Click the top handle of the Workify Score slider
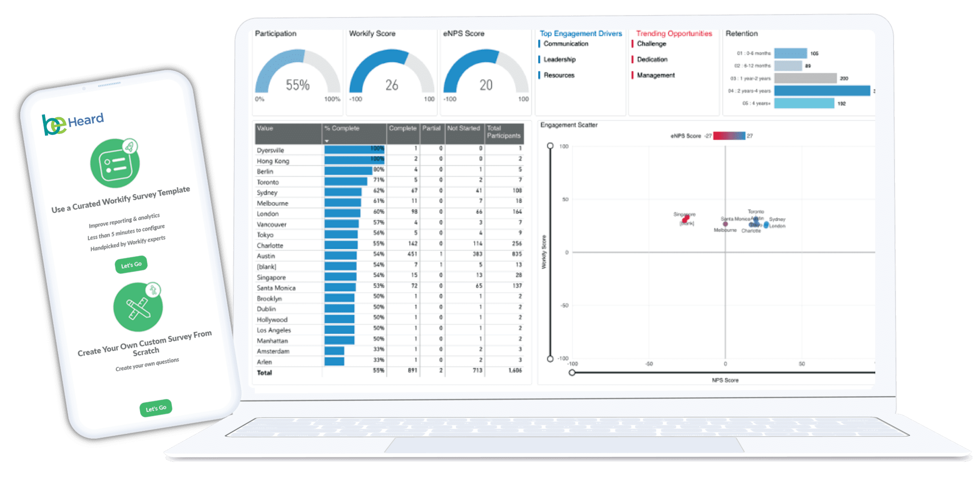 tap(550, 146)
